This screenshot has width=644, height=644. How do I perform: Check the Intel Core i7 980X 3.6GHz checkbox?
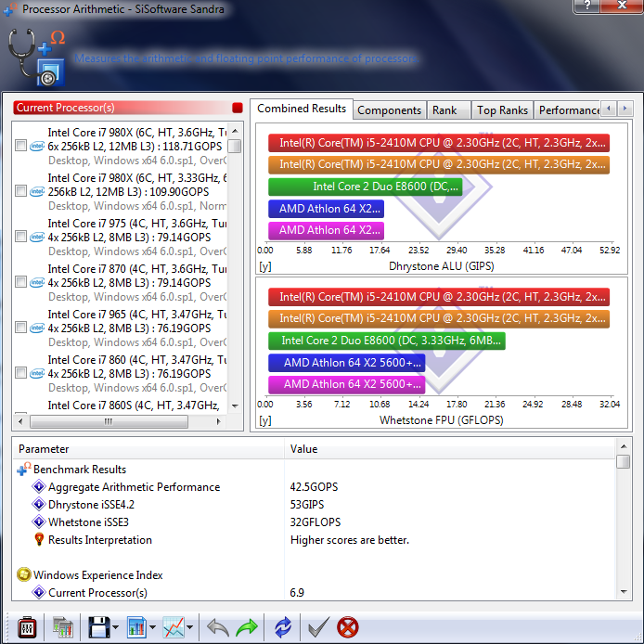pyautogui.click(x=20, y=146)
